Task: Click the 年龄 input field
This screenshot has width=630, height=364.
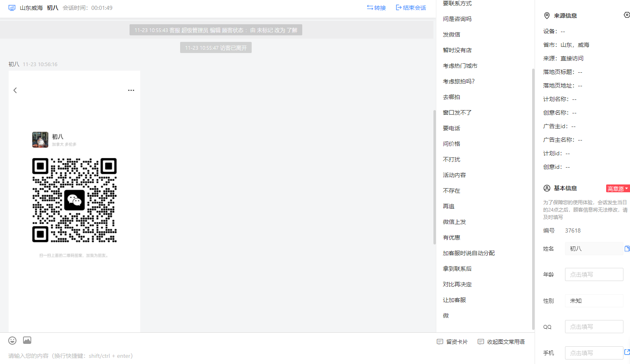Action: pyautogui.click(x=594, y=274)
